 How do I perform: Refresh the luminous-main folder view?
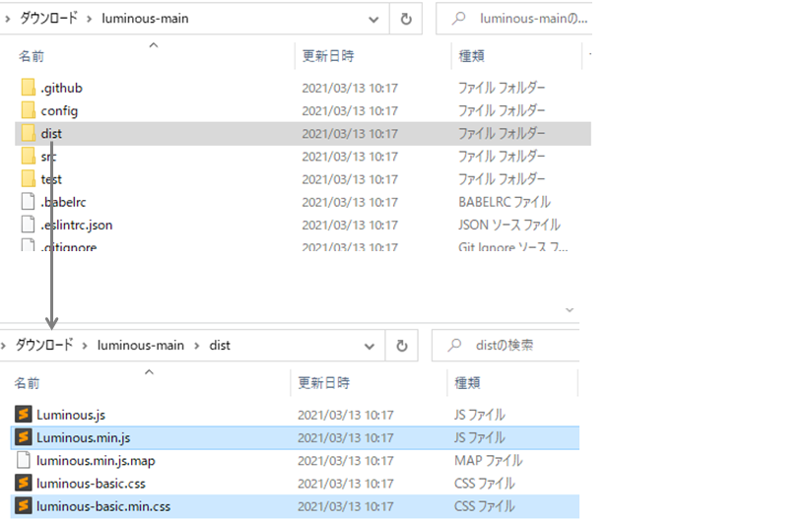[406, 19]
